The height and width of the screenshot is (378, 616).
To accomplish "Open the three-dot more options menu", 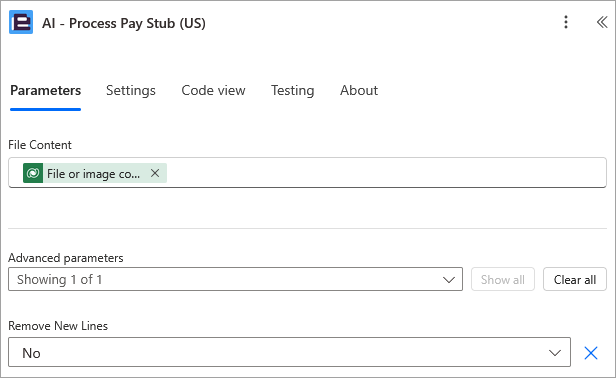I will click(x=566, y=22).
